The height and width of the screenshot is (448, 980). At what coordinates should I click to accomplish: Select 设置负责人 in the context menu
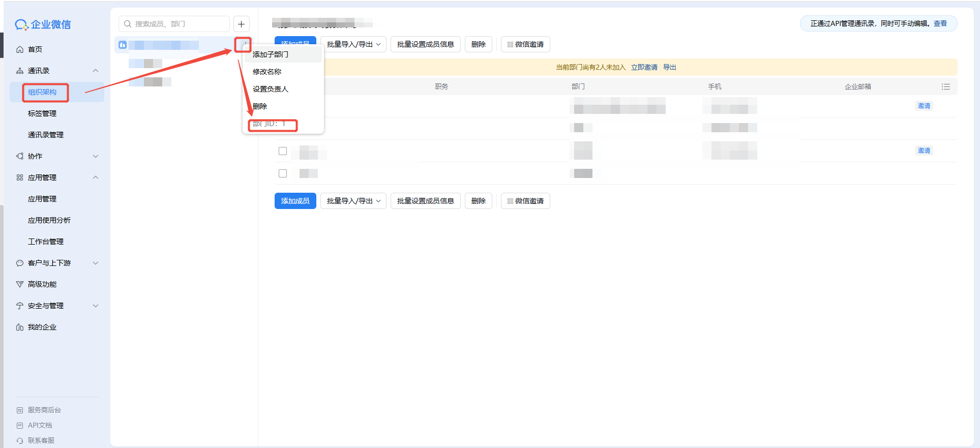pos(271,89)
